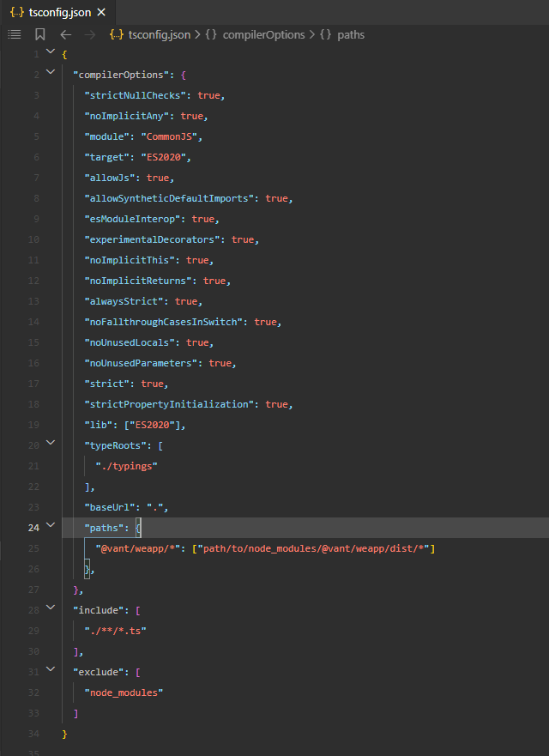The image size is (549, 756).
Task: Click the "noImplicitReturns" key
Action: coord(138,281)
